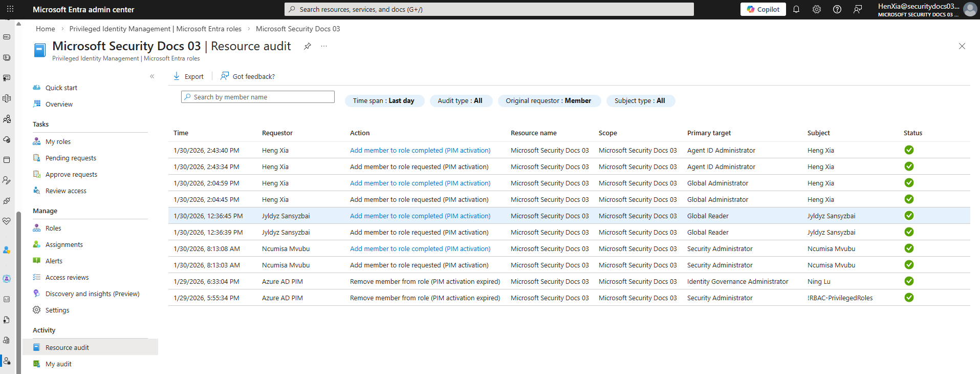This screenshot has width=980, height=374.
Task: Sort by the Primary target column header
Action: [x=709, y=133]
